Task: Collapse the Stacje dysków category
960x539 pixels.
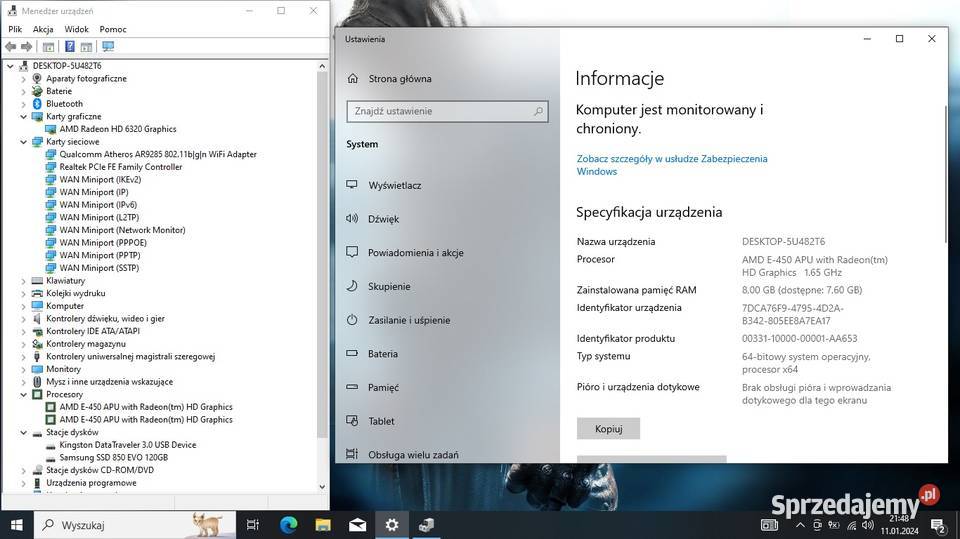Action: (x=23, y=432)
